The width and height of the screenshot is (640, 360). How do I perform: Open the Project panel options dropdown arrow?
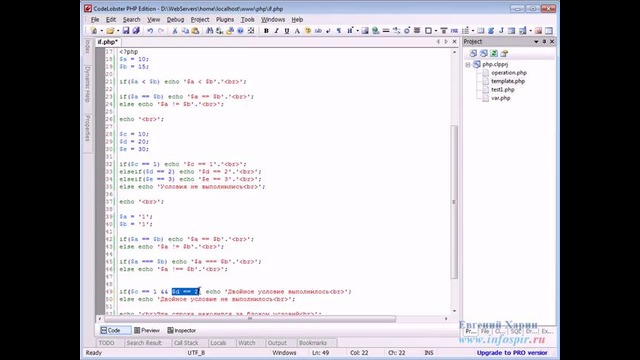pyautogui.click(x=536, y=42)
